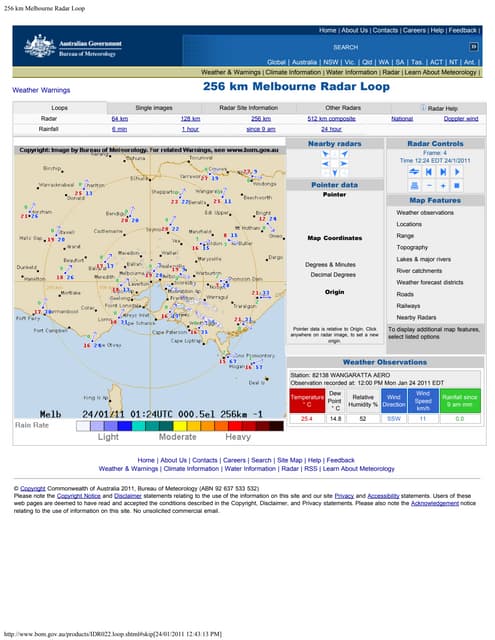The height and width of the screenshot is (640, 495).
Task: Open the 512 km composite link
Action: point(331,119)
